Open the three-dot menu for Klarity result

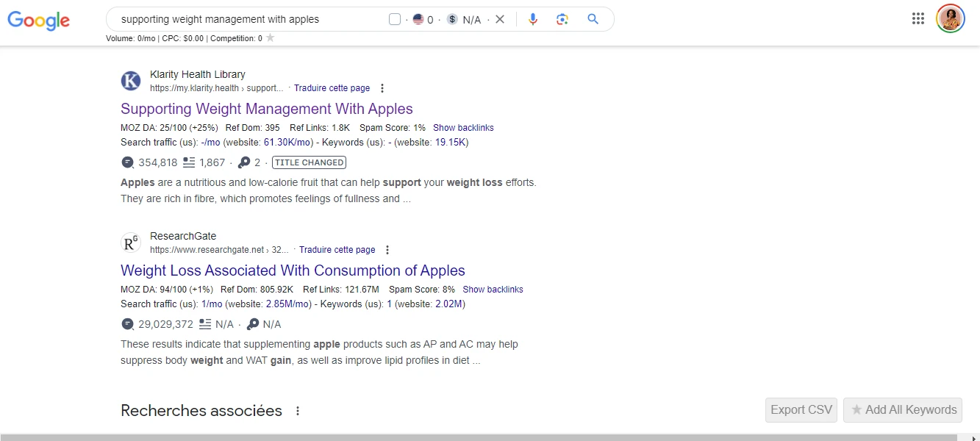pyautogui.click(x=382, y=88)
